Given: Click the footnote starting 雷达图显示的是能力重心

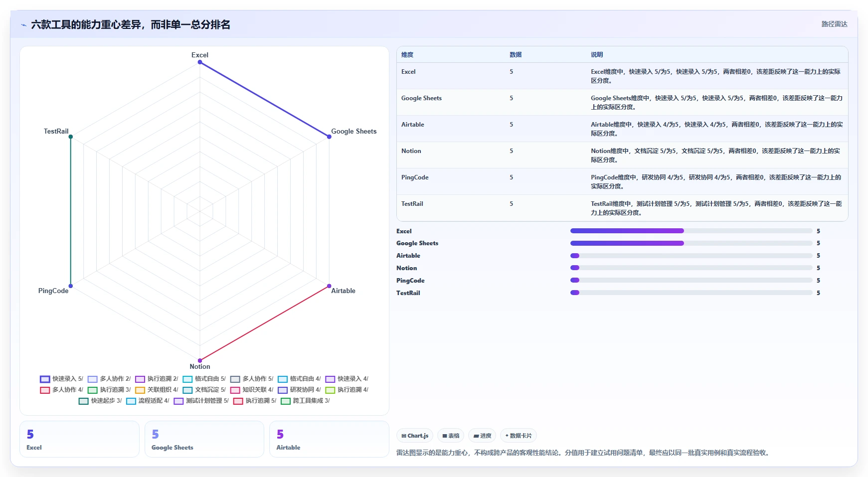Looking at the screenshot, I should coord(584,453).
